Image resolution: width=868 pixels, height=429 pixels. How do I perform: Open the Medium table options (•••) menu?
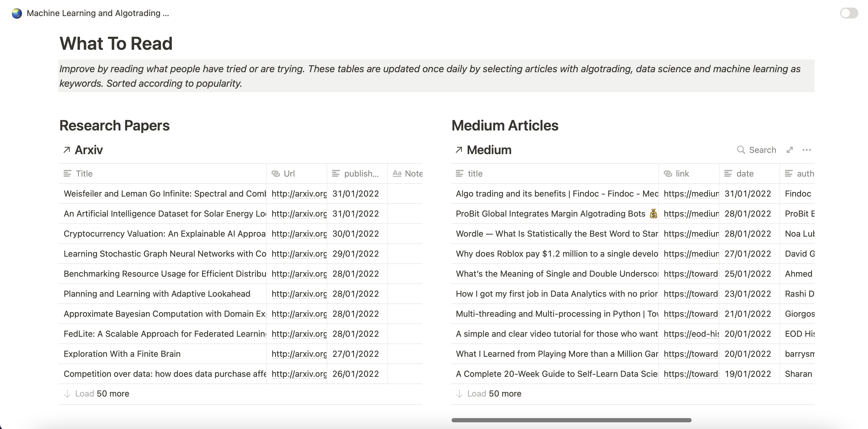click(807, 150)
